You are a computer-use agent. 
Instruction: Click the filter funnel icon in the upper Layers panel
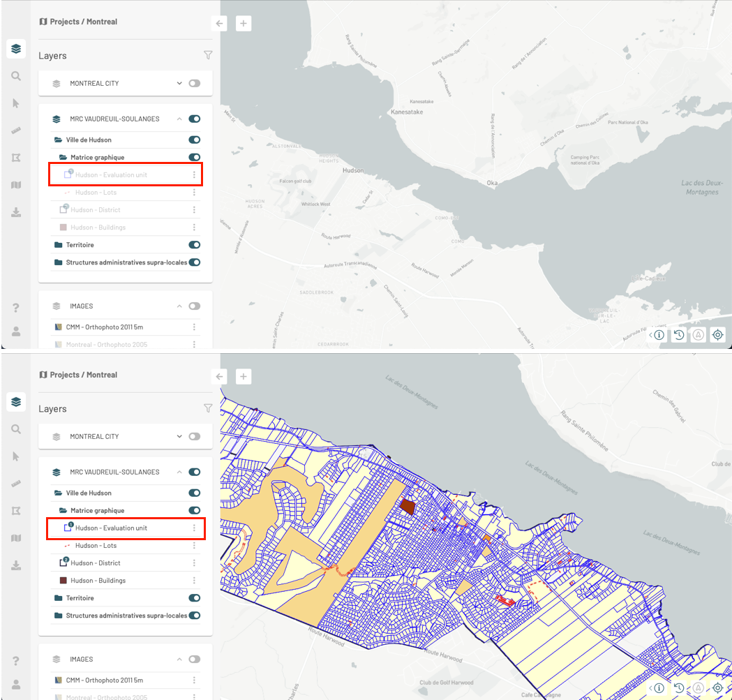click(207, 55)
